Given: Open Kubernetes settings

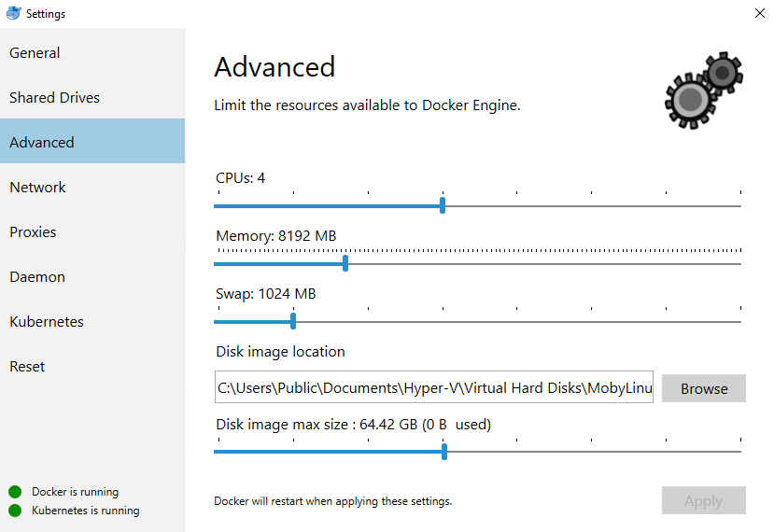Looking at the screenshot, I should [x=47, y=322].
